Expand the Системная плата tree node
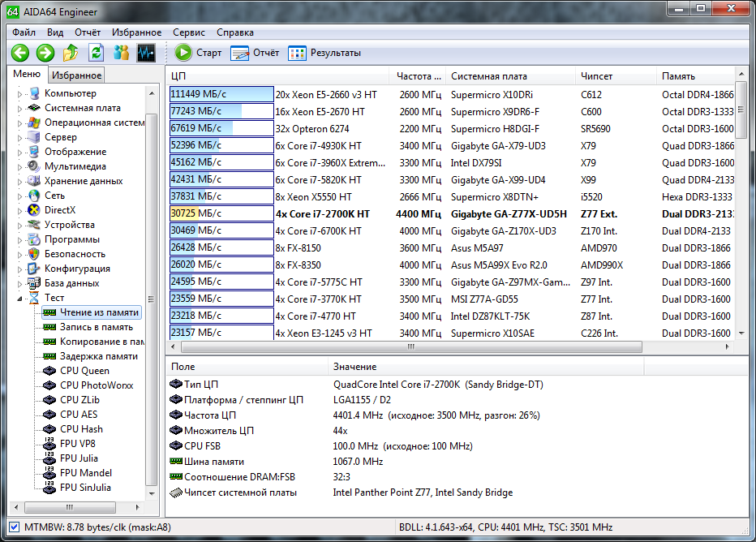Image resolution: width=756 pixels, height=542 pixels. point(19,109)
